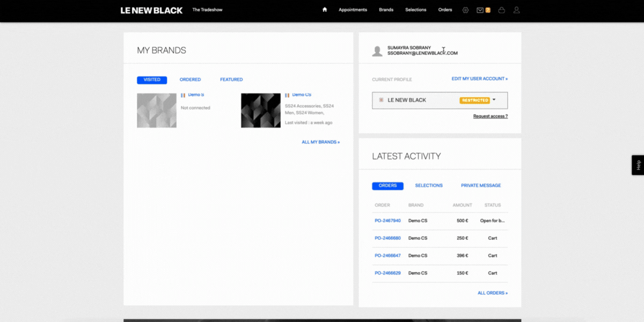Image resolution: width=644 pixels, height=322 pixels.
Task: Open order PO-2466647
Action: (387, 255)
